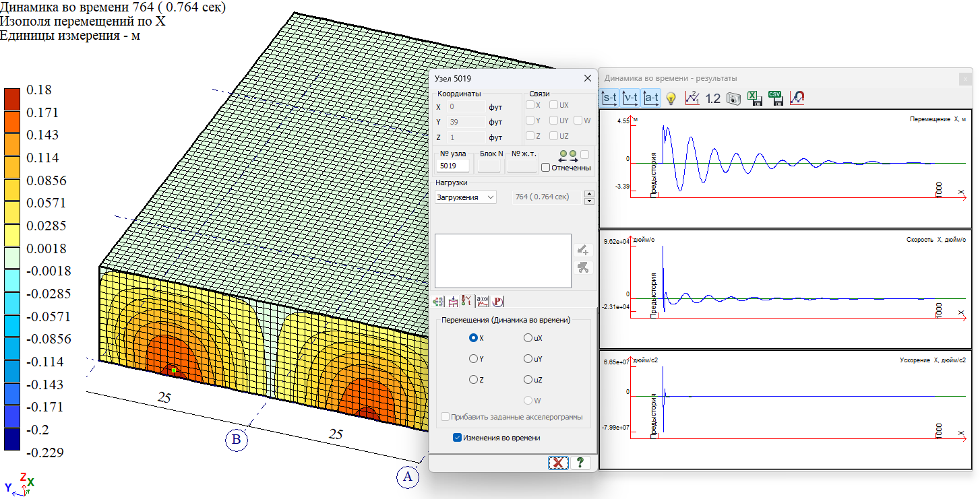Image resolution: width=980 pixels, height=499 pixels.
Task: Toggle the a-t acceleration graph button
Action: [x=651, y=98]
